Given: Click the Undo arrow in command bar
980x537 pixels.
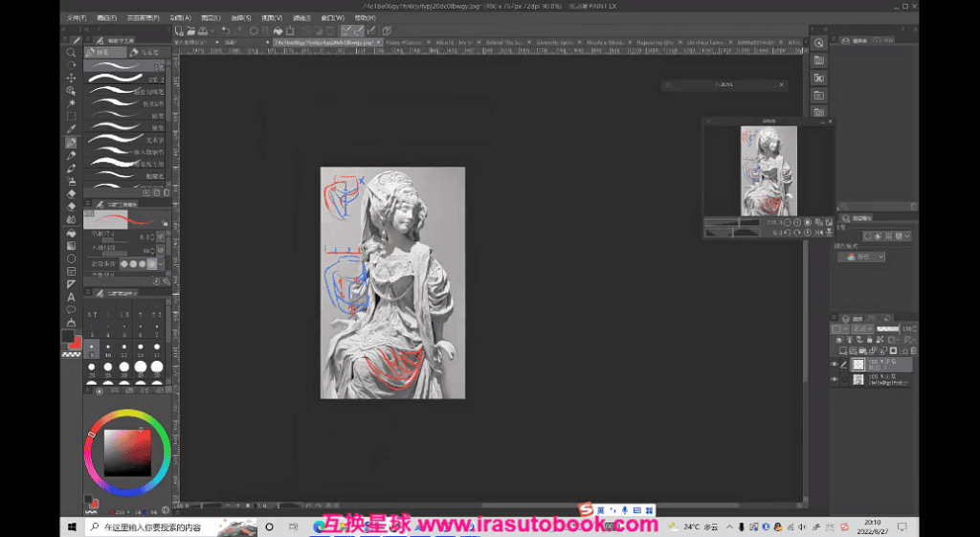Looking at the screenshot, I should coord(224,31).
